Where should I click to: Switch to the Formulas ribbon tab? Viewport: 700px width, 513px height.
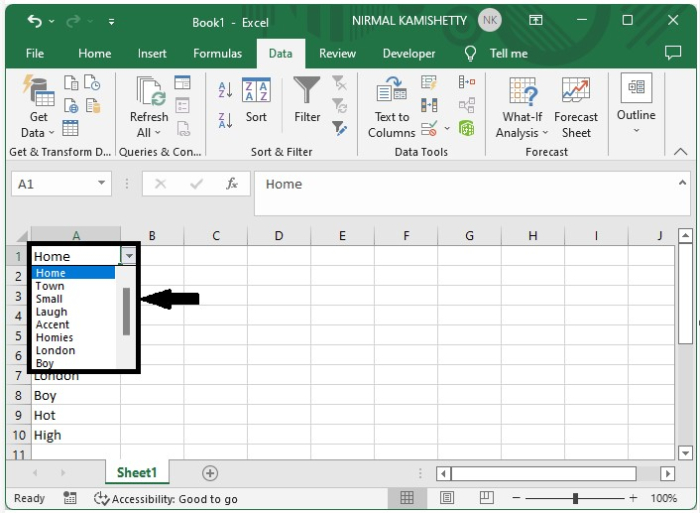(217, 54)
